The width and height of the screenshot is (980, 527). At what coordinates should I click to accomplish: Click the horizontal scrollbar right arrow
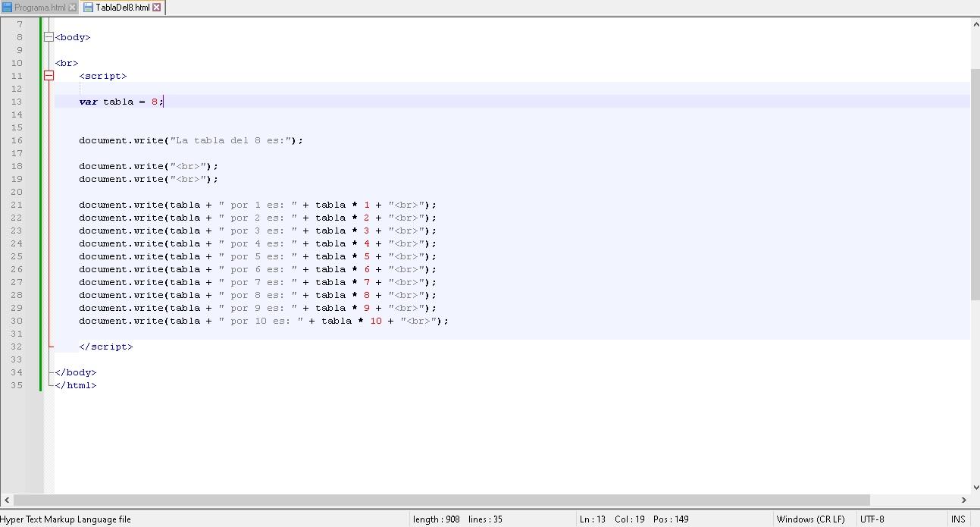(x=963, y=500)
